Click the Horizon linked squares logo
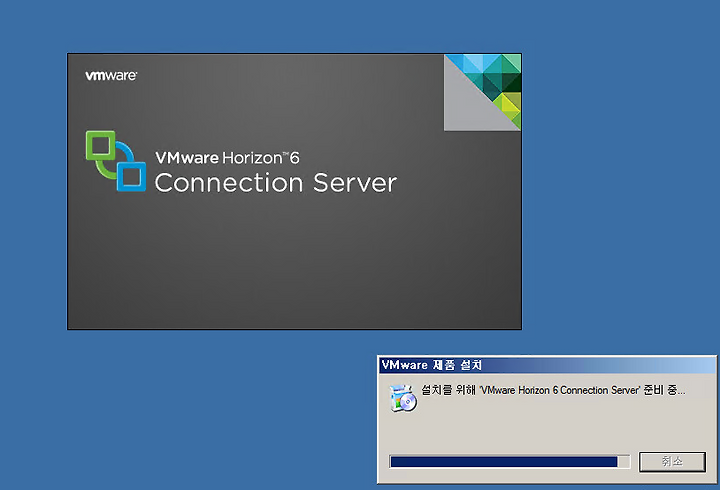This screenshot has height=490, width=720. click(116, 161)
